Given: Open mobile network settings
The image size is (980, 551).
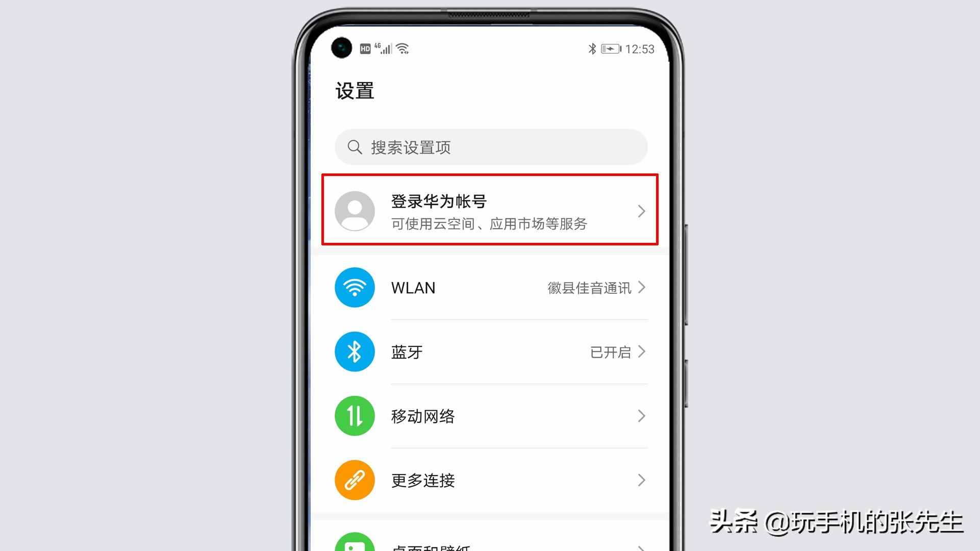Looking at the screenshot, I should [489, 416].
